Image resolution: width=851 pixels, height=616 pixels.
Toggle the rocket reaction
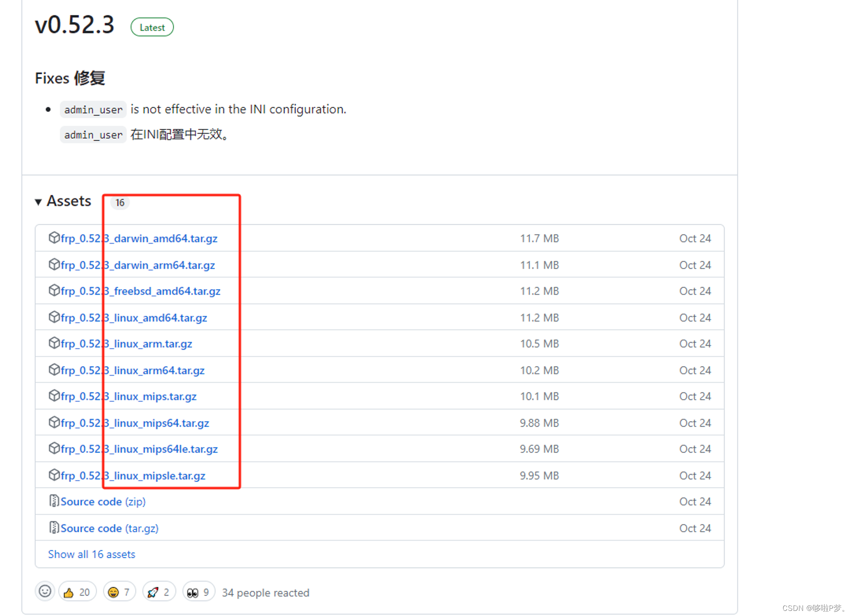pyautogui.click(x=159, y=592)
